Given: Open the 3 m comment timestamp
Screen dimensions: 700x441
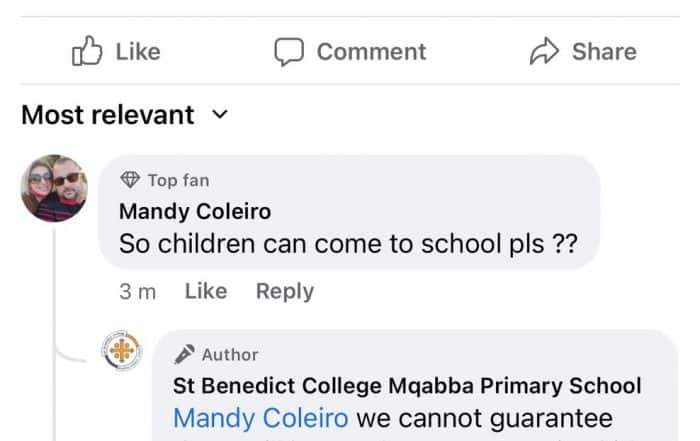Looking at the screenshot, I should click(138, 291).
